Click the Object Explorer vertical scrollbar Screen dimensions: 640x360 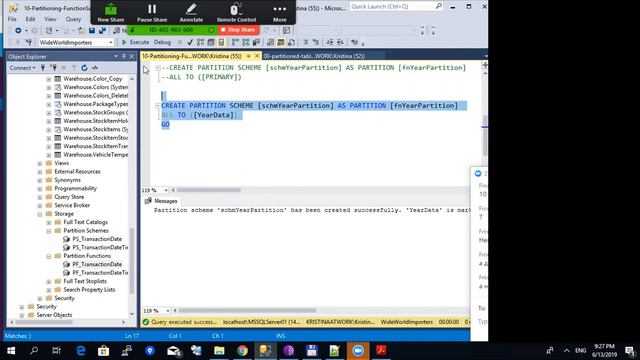point(132,260)
